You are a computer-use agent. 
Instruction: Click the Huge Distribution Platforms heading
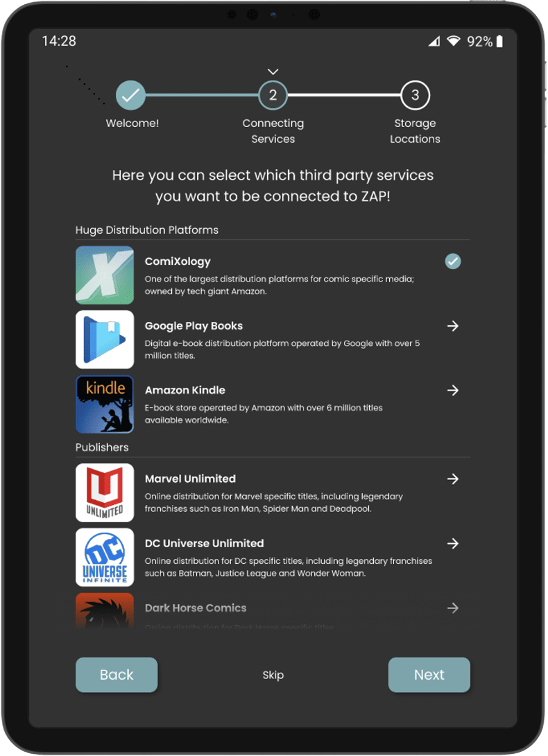[x=146, y=230]
